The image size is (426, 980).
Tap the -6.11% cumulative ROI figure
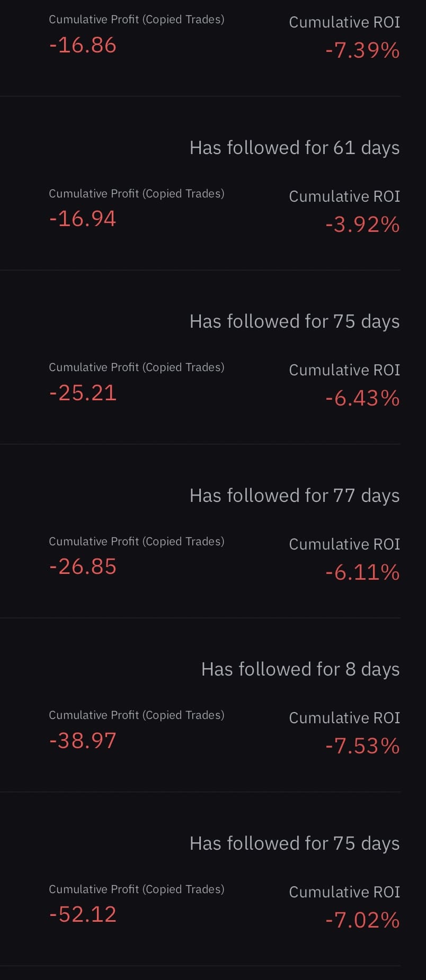click(362, 573)
